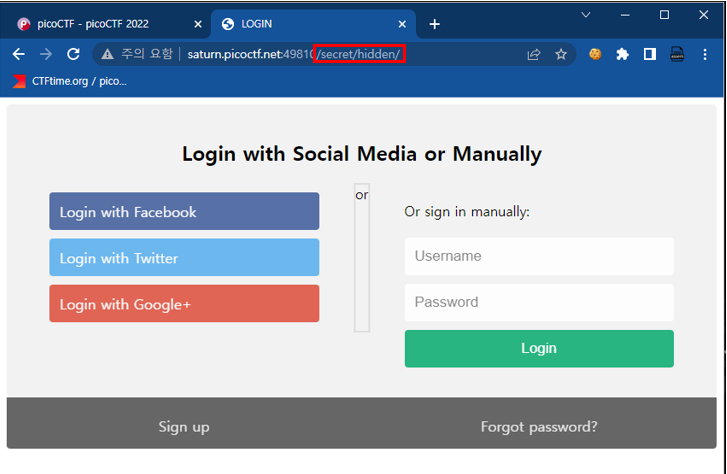Click the 'Login with Social Media or Manually' heading
Screen dimensions: 727x474
pyautogui.click(x=362, y=154)
